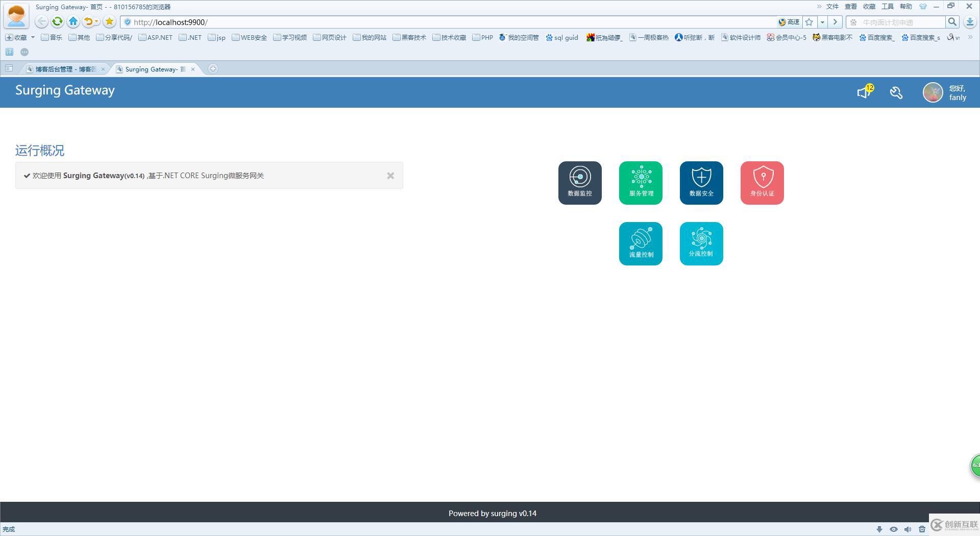Open the 查看 menu
Screen dimensions: 980x536
pyautogui.click(x=851, y=7)
